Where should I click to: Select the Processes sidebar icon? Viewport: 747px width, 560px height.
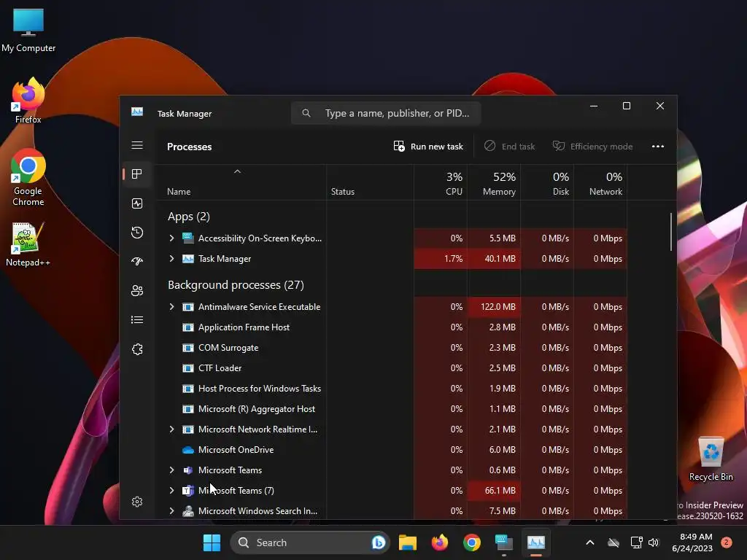[137, 174]
